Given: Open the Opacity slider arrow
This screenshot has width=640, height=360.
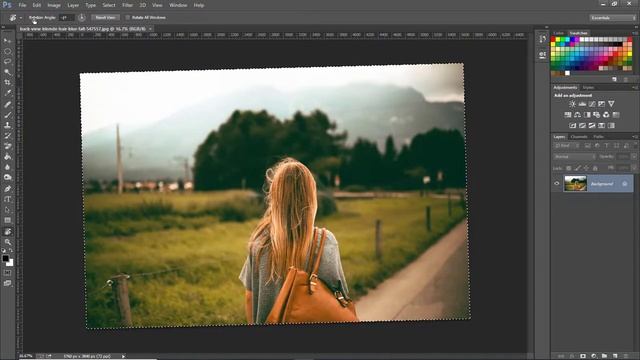Looking at the screenshot, I should 634,157.
